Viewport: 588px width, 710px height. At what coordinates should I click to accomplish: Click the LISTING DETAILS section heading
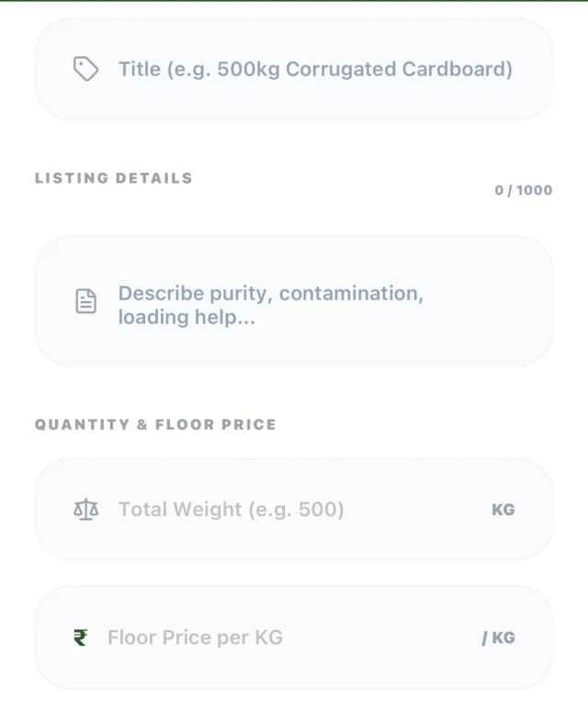click(114, 178)
